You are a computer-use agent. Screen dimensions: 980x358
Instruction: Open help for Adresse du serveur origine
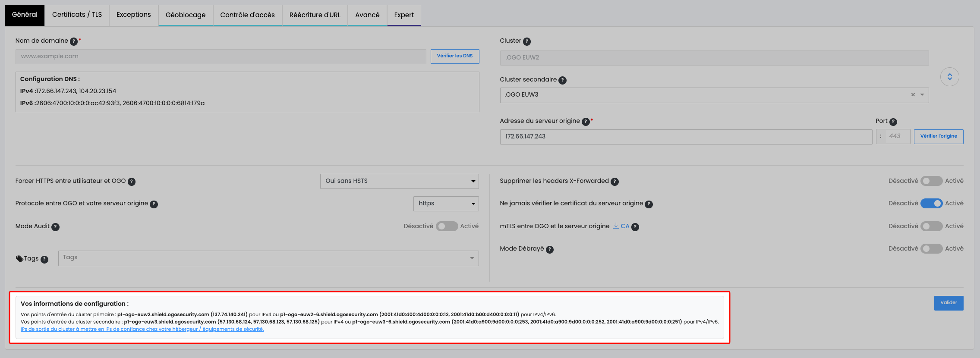(x=586, y=122)
